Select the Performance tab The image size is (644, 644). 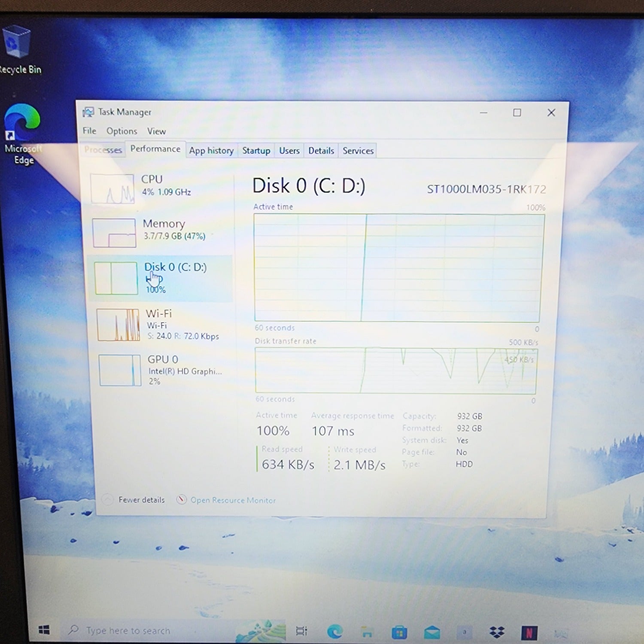[155, 149]
